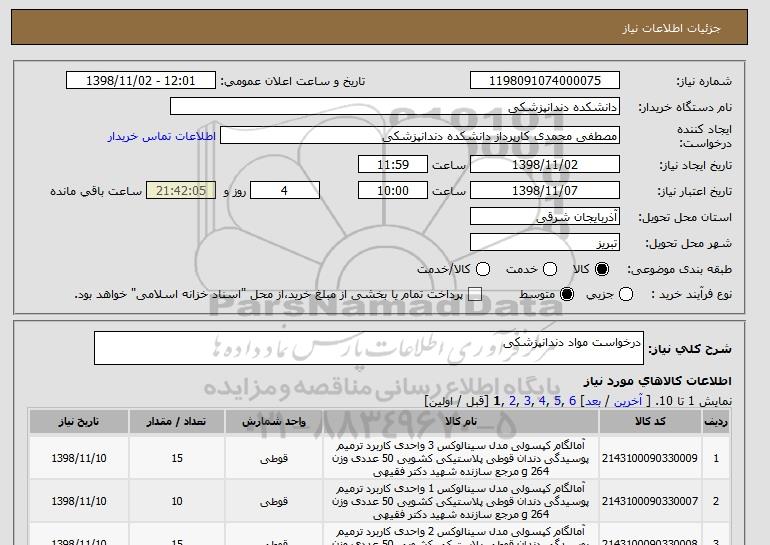The height and width of the screenshot is (545, 770).
Task: Click the creation date field 1398/11/02
Action: tap(545, 164)
